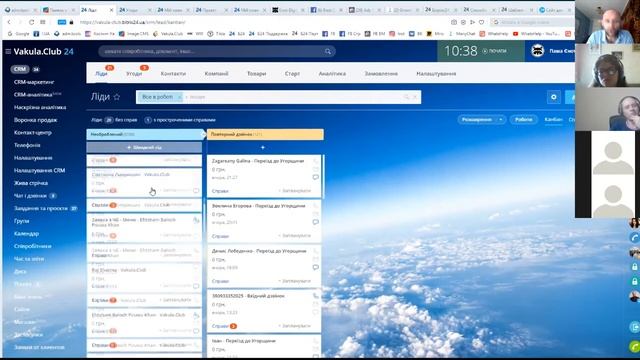Image resolution: width=640 pixels, height=360 pixels.
Task: Open the Денис Лебеденко lead card title
Action: pyautogui.click(x=259, y=251)
